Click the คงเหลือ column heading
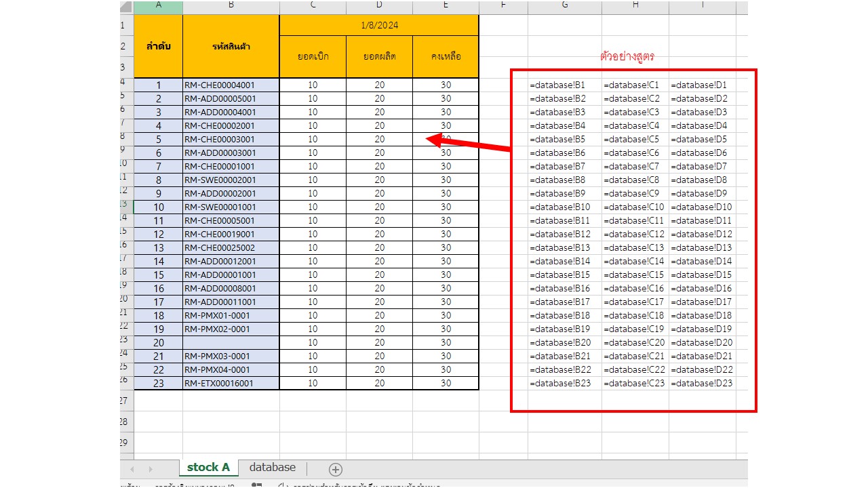The image size is (868, 488). pos(446,56)
